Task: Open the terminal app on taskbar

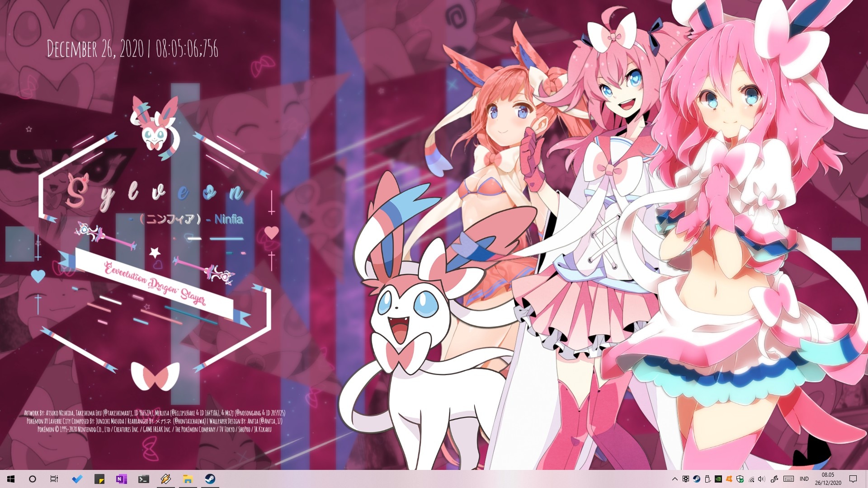Action: pos(144,479)
